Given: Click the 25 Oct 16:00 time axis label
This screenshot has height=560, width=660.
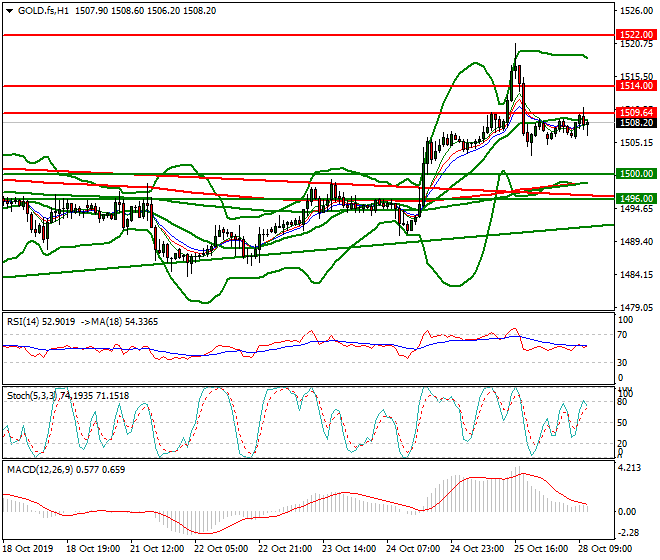Looking at the screenshot, I should [x=541, y=549].
